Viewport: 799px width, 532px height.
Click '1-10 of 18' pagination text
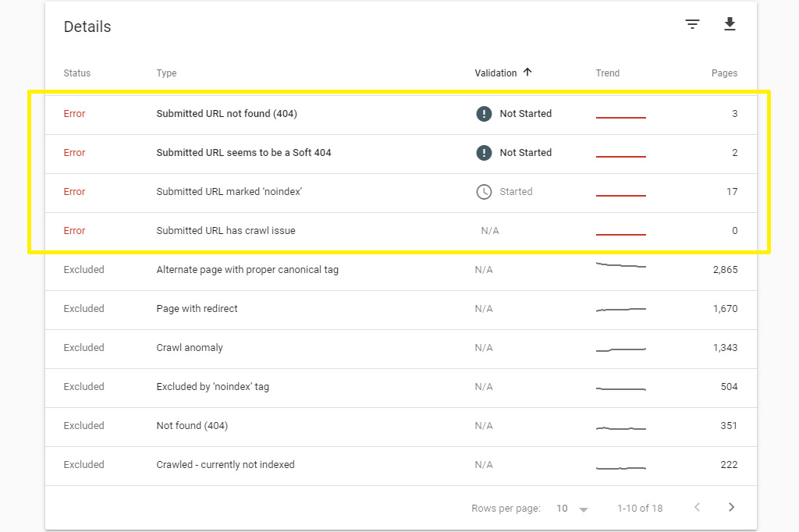click(640, 508)
